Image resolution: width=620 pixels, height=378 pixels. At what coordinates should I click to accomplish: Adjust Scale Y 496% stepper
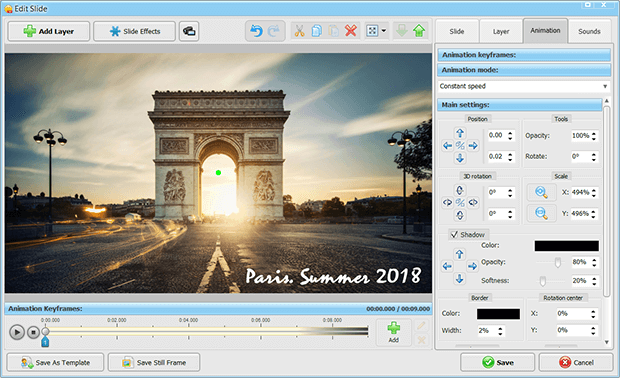pos(594,214)
